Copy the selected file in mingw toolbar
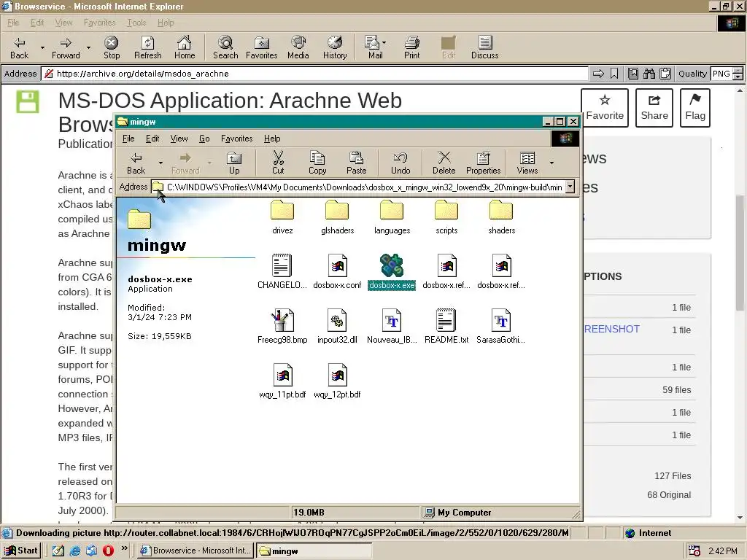747x560 pixels. pos(317,163)
